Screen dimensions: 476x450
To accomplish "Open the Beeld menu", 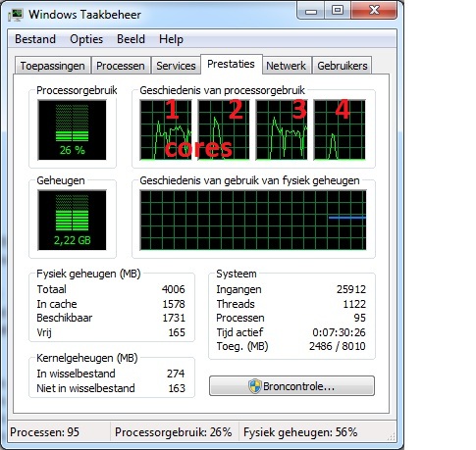I will (x=131, y=39).
